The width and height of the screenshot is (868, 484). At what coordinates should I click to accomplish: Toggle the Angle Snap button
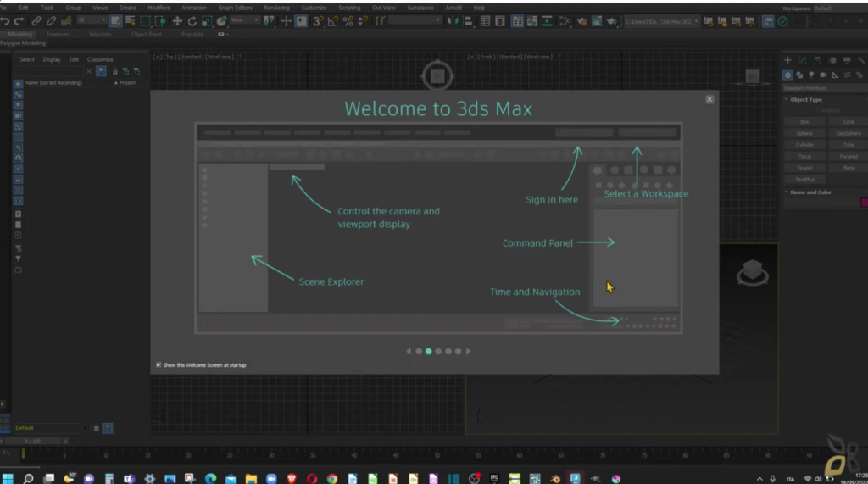tap(332, 21)
